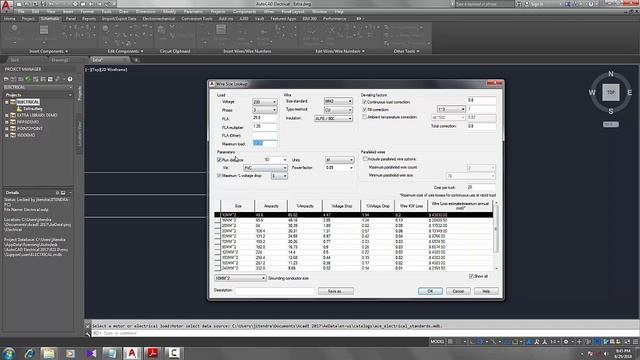Viewport: 640px width, 360px height.
Task: Toggle Continuous load correction checkbox
Action: tap(364, 102)
